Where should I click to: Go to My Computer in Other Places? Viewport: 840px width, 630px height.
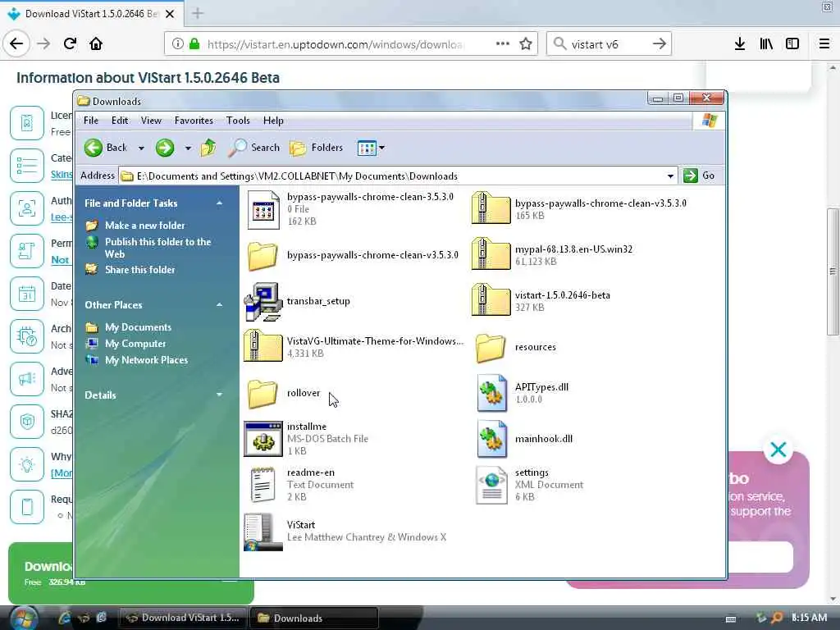click(135, 344)
